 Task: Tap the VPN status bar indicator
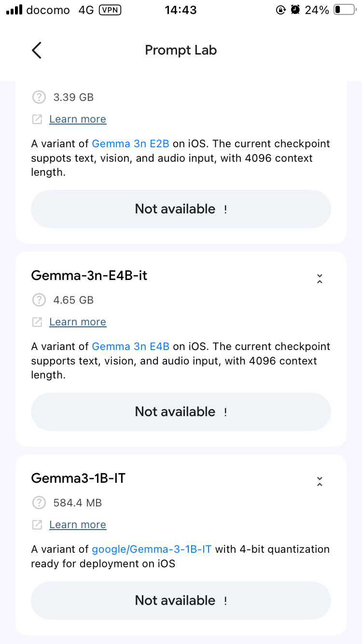coord(110,10)
